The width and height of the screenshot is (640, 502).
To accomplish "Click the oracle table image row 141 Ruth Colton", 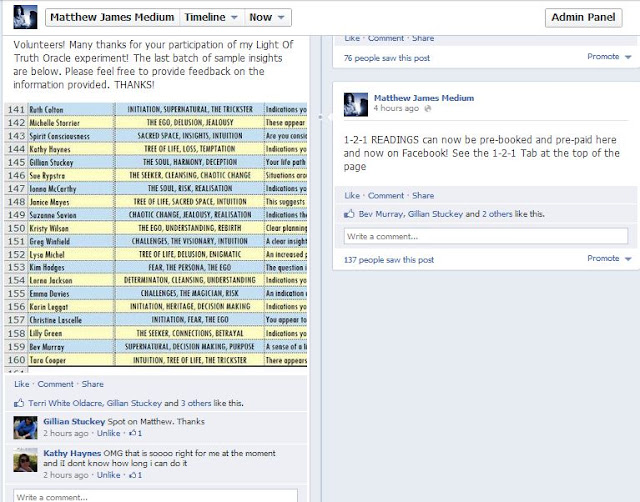I will click(x=156, y=109).
